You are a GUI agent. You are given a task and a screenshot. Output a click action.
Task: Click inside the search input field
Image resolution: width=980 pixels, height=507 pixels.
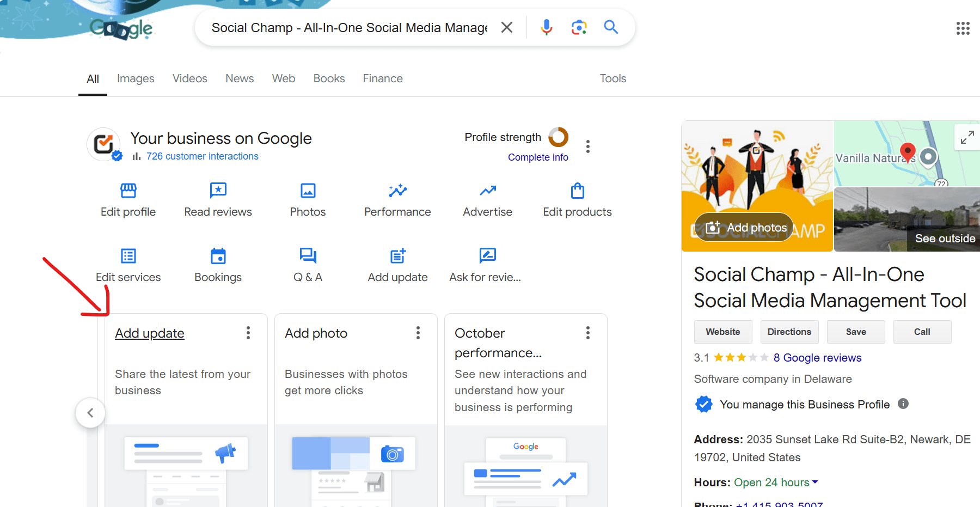point(350,28)
